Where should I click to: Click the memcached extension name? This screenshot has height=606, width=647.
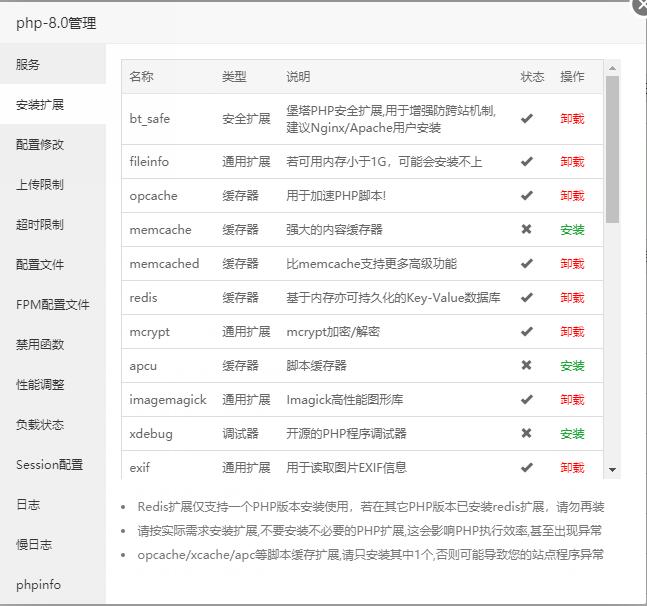pos(164,263)
